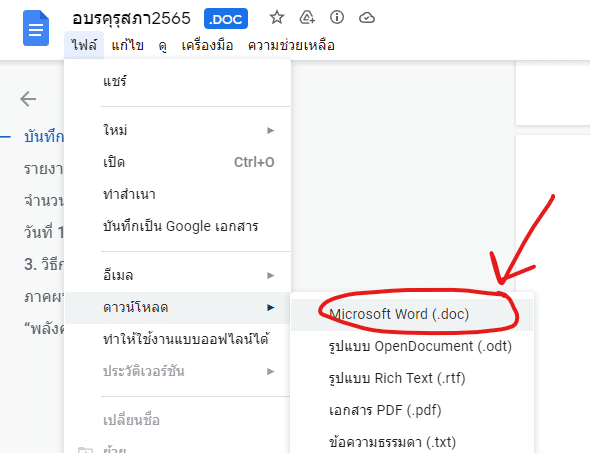590x453 pixels.
Task: Expand the ใหม่ submenu
Action: 177,130
